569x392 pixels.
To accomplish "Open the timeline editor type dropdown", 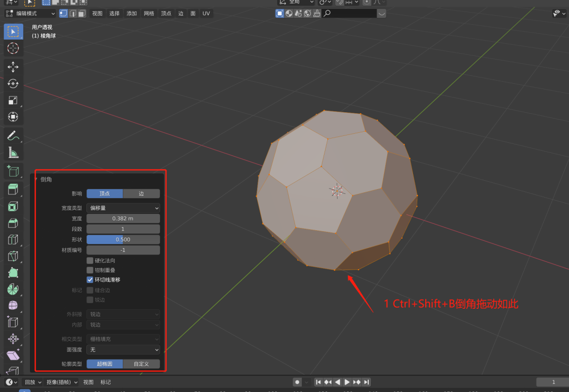I will pos(11,382).
